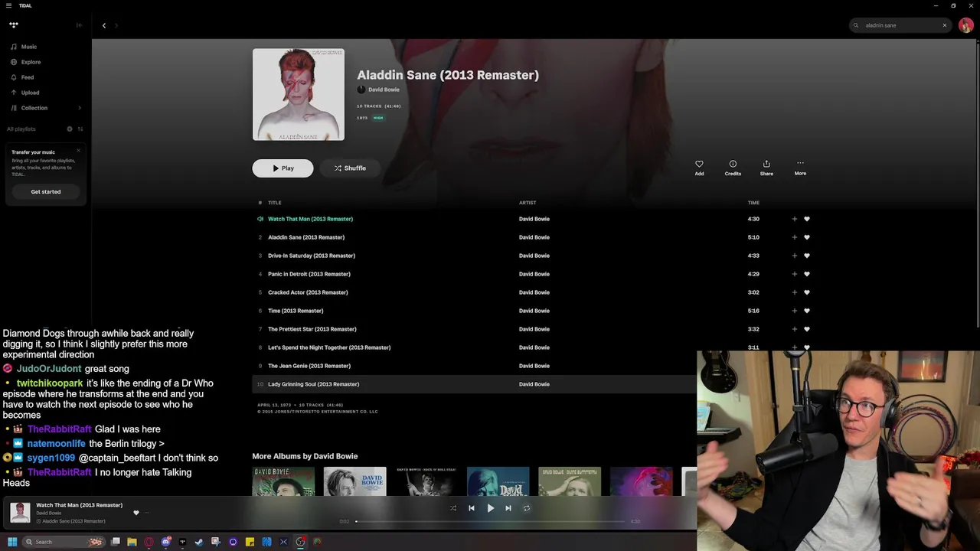Open the Opera browser taskbar icon
This screenshot has height=551, width=980.
point(149,542)
